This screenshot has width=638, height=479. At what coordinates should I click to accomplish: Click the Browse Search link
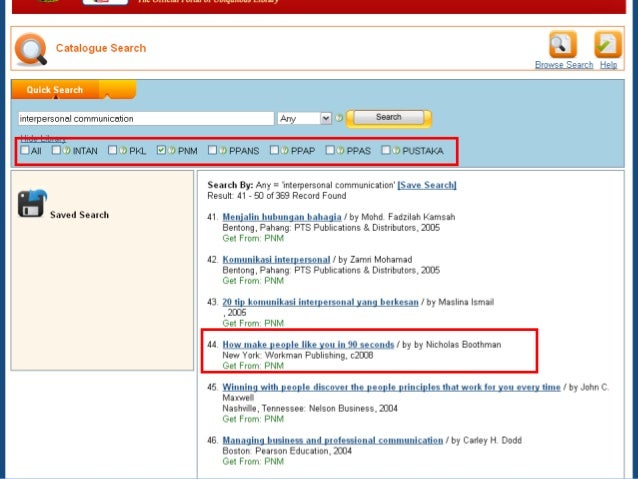click(x=564, y=65)
